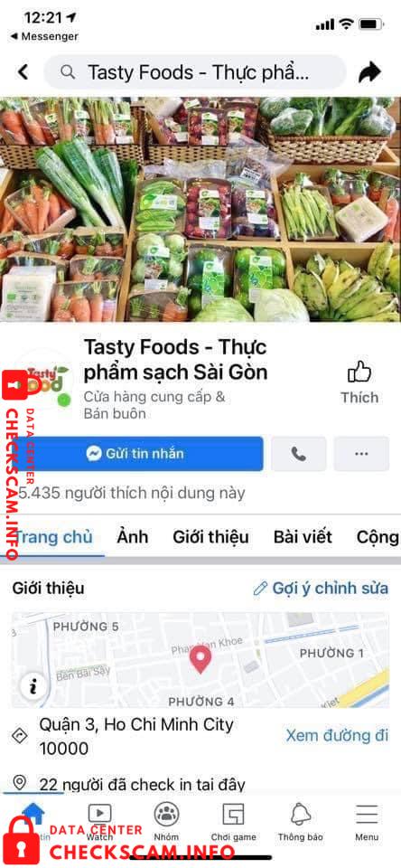
Task: Switch to the Bài viết tab
Action: point(303,537)
